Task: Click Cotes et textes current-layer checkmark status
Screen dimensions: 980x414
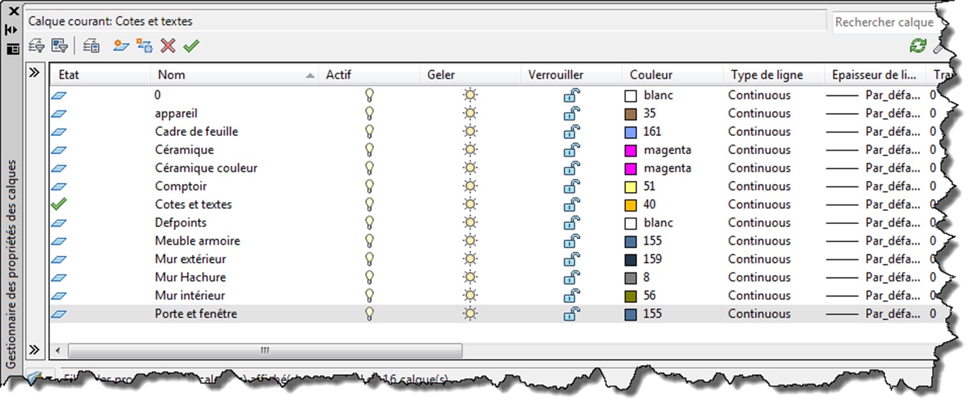Action: [x=59, y=204]
